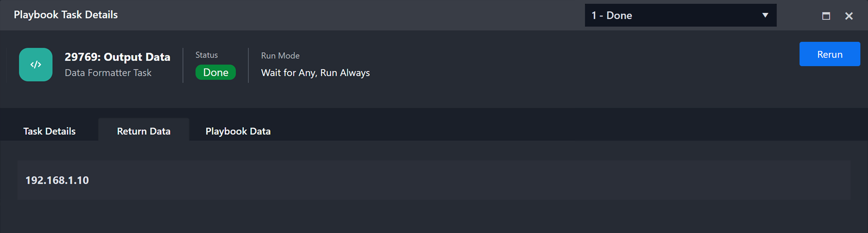Screen dimensions: 868x233
Task: Click the green Done status badge
Action: (215, 72)
